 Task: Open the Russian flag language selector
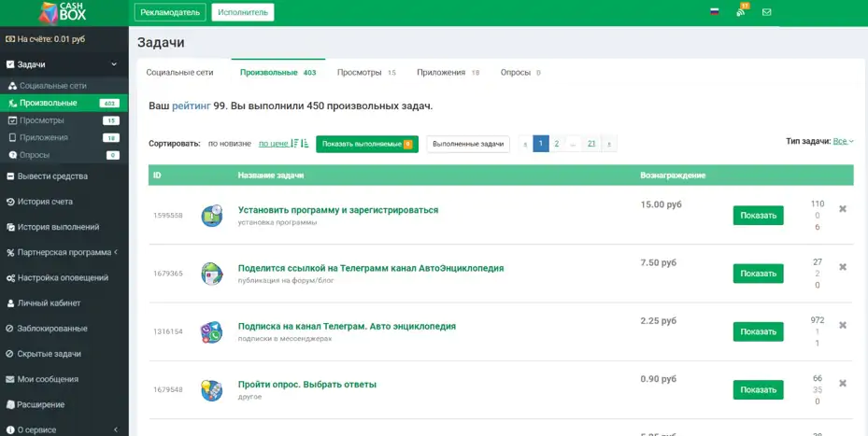point(715,11)
